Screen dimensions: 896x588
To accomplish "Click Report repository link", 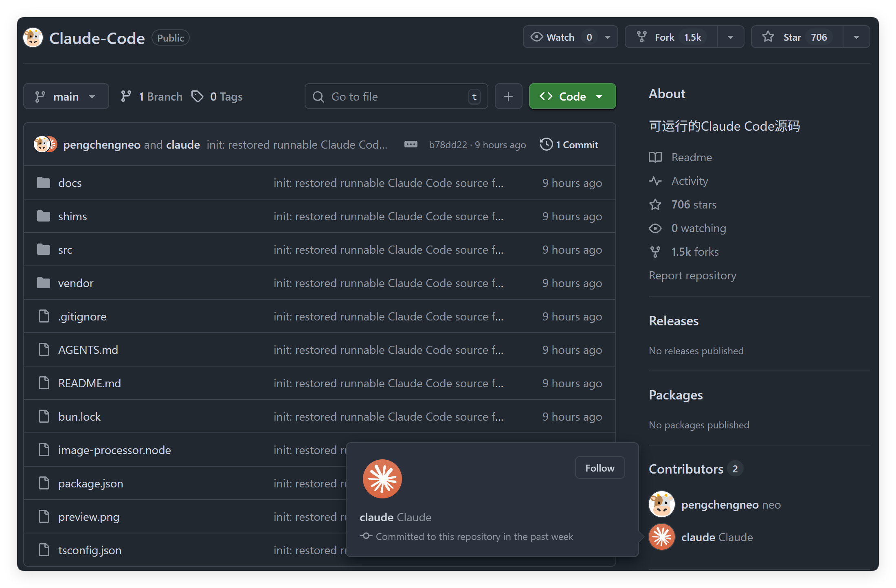I will tap(692, 275).
